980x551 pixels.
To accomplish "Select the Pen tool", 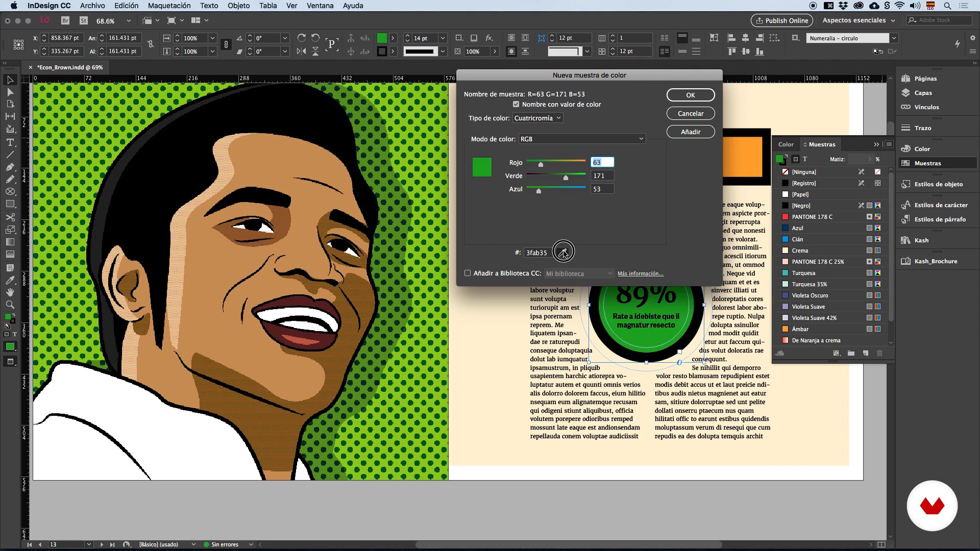I will pyautogui.click(x=10, y=167).
